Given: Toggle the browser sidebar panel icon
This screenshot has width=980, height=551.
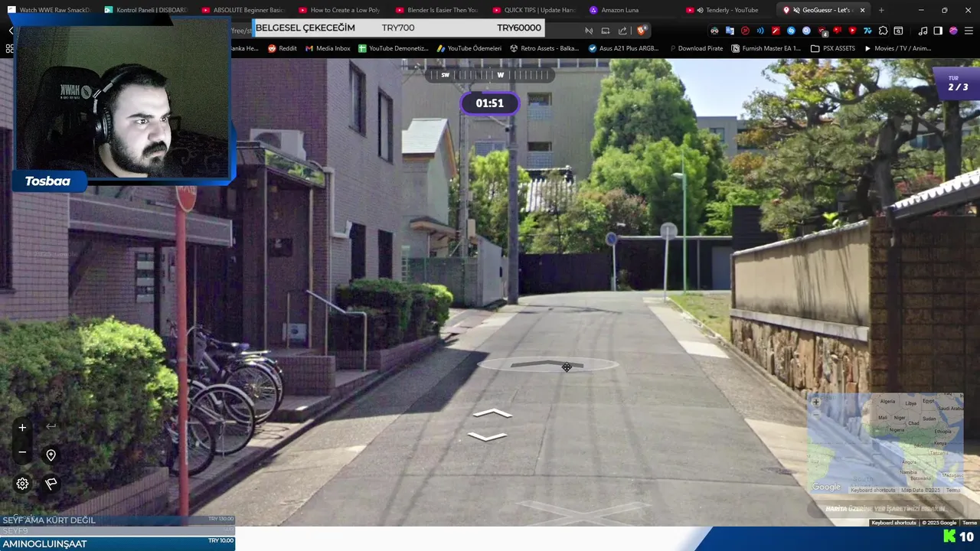Looking at the screenshot, I should 938,31.
